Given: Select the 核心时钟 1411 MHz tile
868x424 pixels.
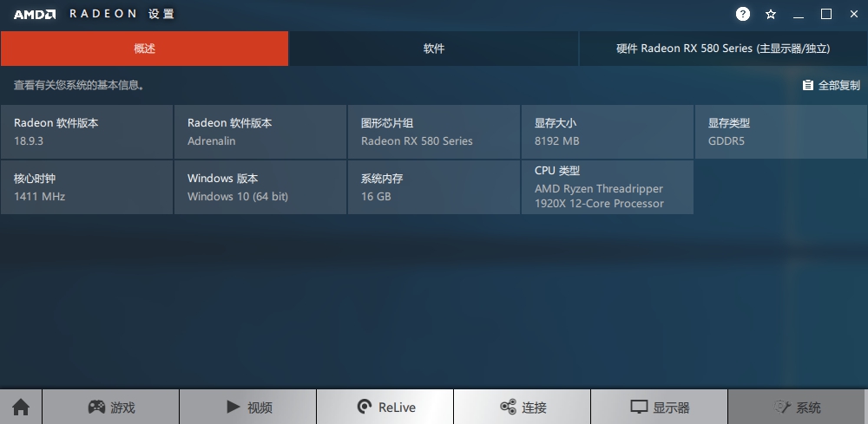Looking at the screenshot, I should coord(87,187).
